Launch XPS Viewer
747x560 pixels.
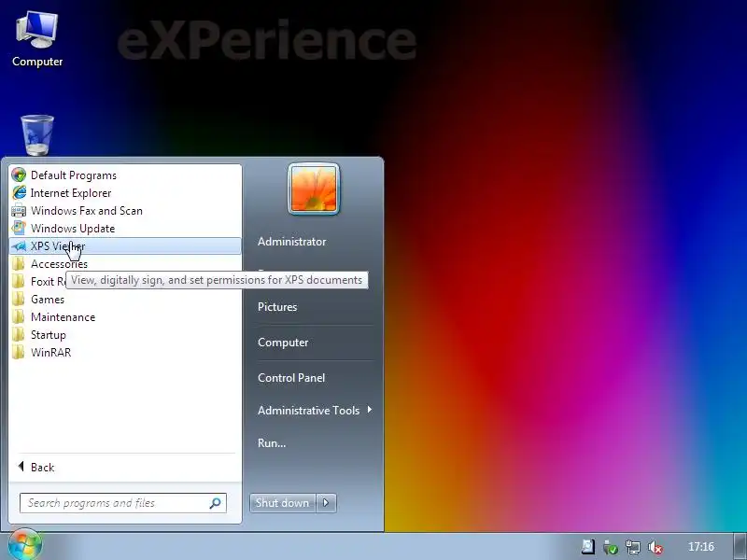(125, 245)
